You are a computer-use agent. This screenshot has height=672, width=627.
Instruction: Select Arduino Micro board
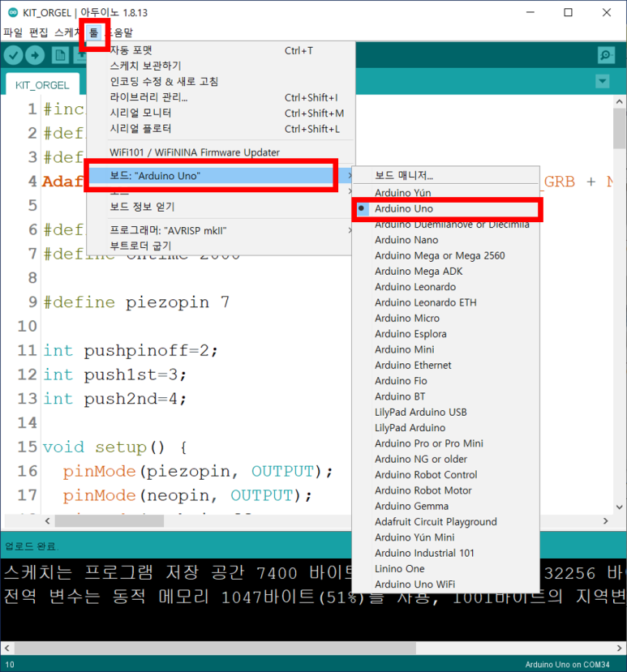click(445, 319)
